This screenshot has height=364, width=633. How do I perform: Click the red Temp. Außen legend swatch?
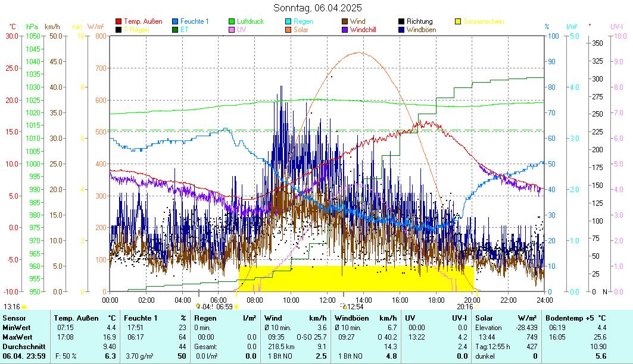click(119, 22)
